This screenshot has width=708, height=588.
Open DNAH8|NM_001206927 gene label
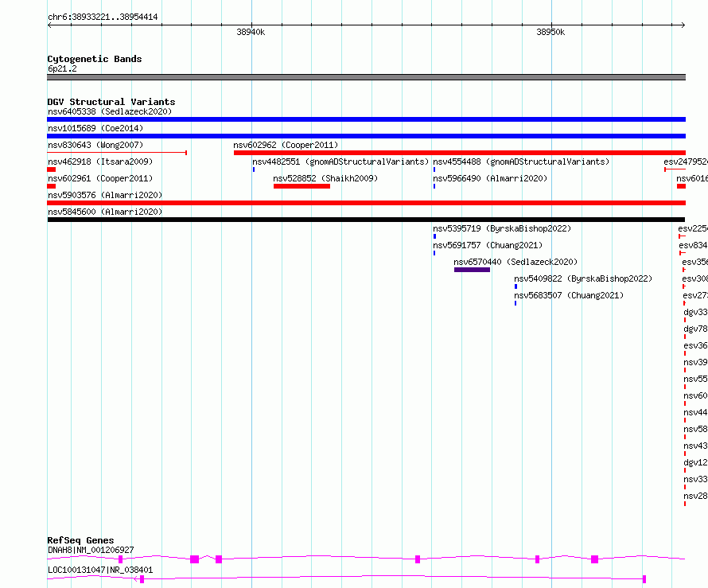coord(91,550)
